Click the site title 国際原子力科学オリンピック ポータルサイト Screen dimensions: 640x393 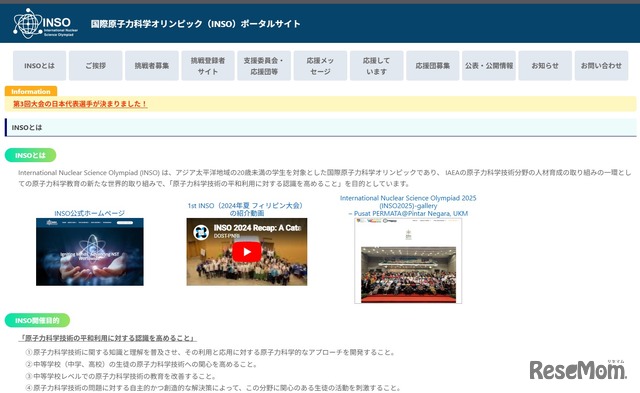point(196,24)
